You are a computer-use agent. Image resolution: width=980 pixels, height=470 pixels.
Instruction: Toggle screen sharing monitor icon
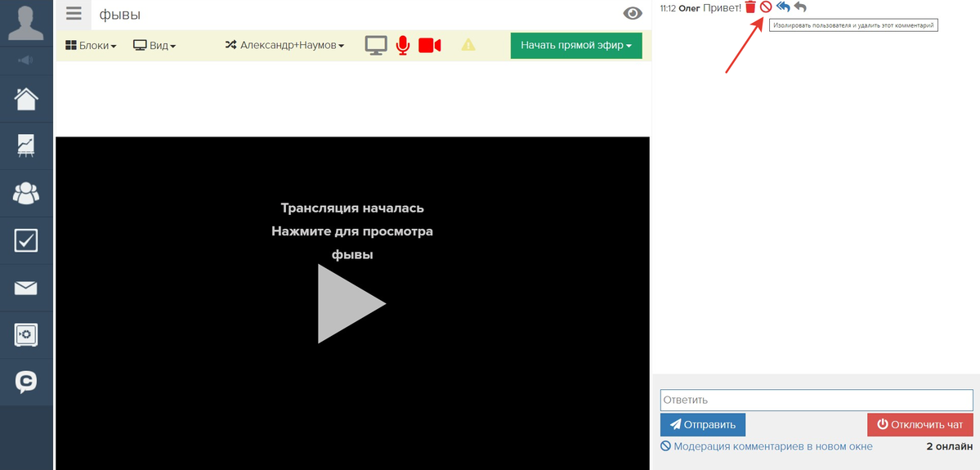click(376, 45)
